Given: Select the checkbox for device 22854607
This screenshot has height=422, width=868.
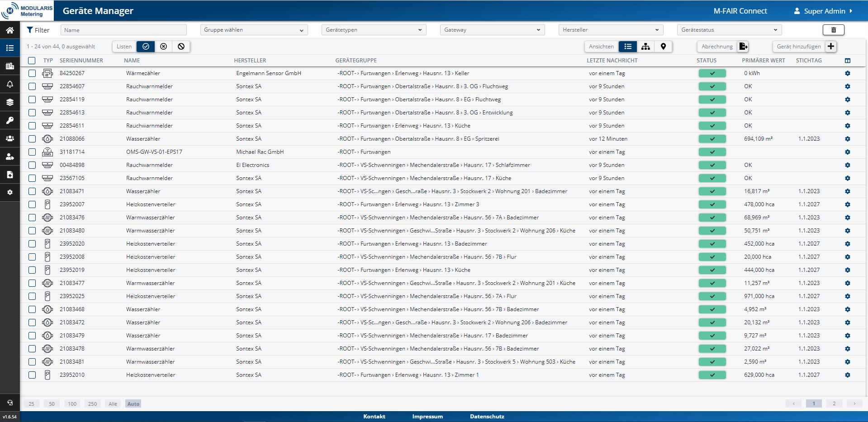Looking at the screenshot, I should (32, 86).
